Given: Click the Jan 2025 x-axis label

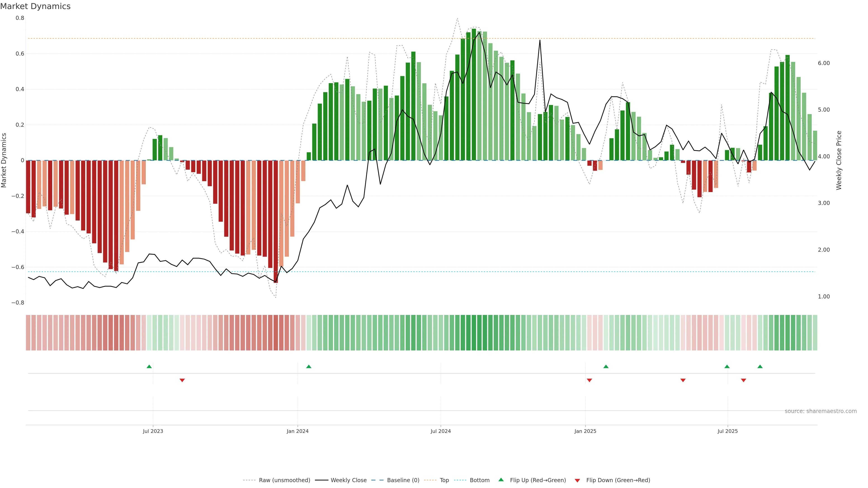Looking at the screenshot, I should tap(585, 431).
